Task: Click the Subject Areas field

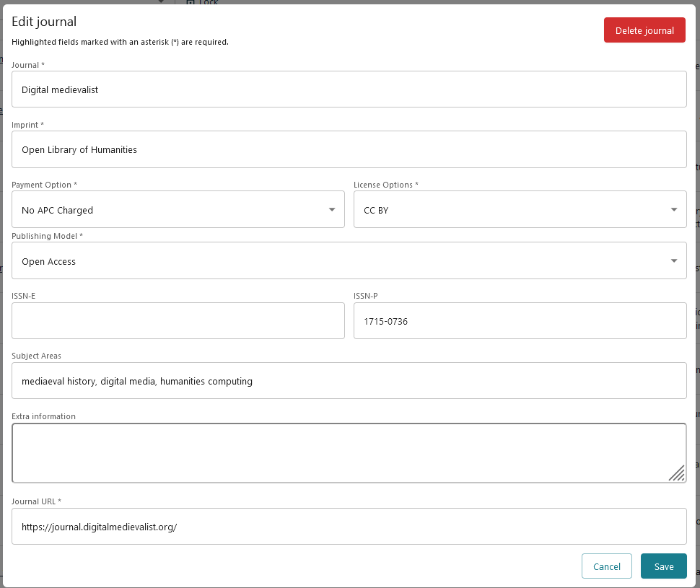Action: (349, 380)
